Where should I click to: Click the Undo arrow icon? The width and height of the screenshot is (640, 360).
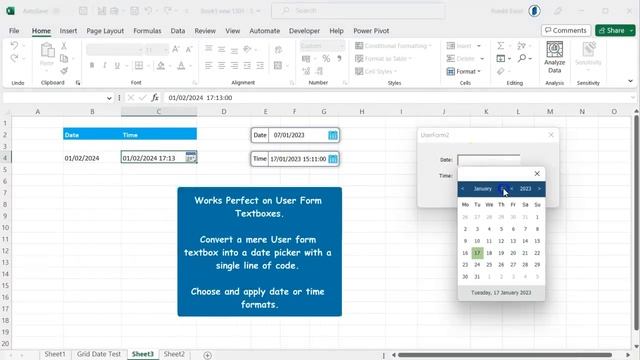tap(14, 46)
